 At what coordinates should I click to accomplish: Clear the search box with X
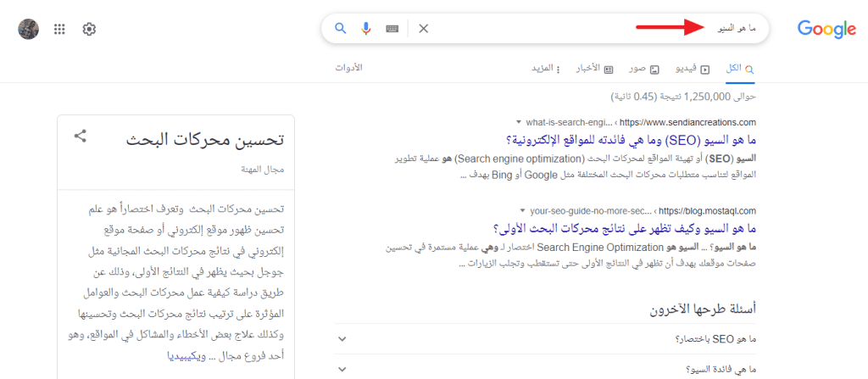[x=424, y=29]
